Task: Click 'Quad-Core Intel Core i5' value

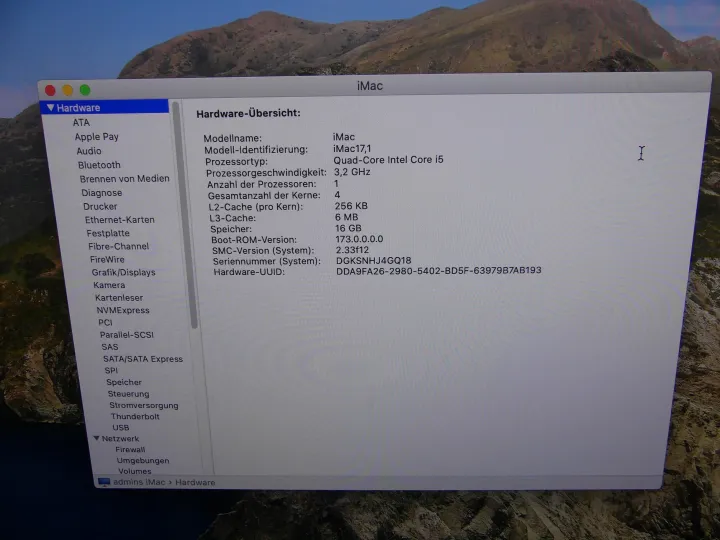Action: click(388, 160)
